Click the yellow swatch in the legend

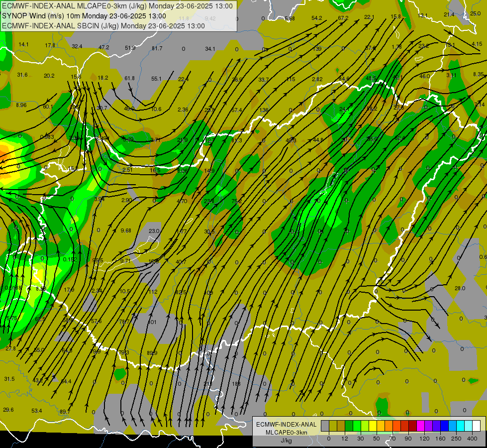click(373, 426)
